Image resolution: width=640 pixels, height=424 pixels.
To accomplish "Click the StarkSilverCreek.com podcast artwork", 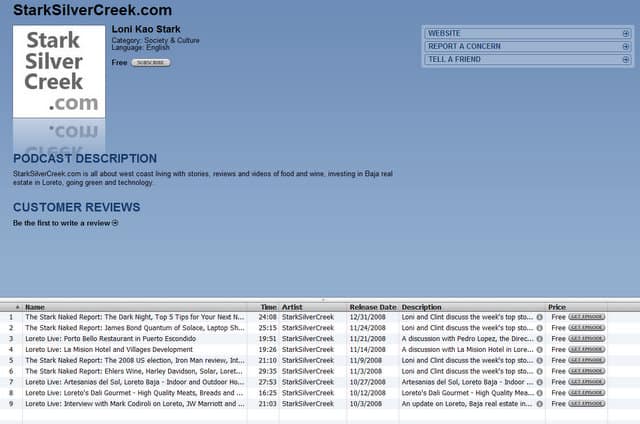I will click(59, 71).
